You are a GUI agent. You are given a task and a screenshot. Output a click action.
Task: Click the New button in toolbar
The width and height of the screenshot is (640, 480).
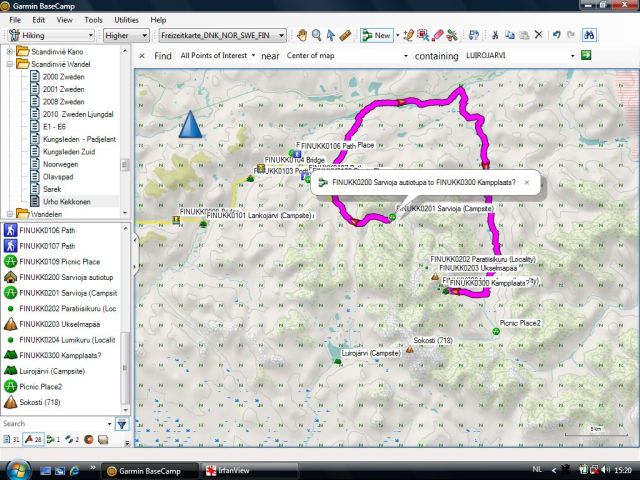pyautogui.click(x=378, y=35)
